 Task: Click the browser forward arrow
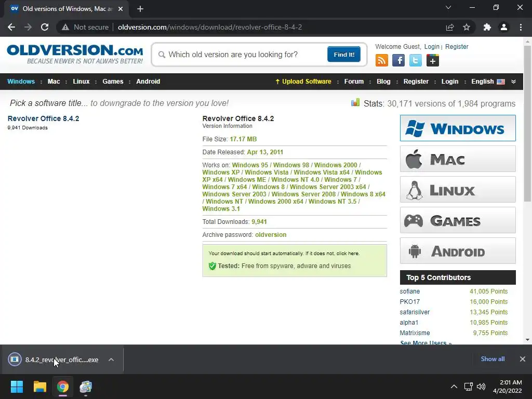(x=28, y=27)
